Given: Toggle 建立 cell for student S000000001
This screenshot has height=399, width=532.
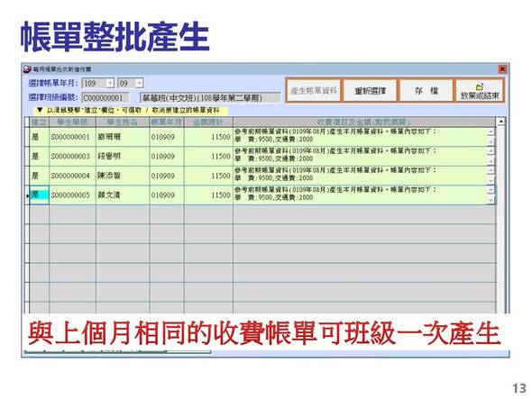Looking at the screenshot, I should [x=39, y=137].
